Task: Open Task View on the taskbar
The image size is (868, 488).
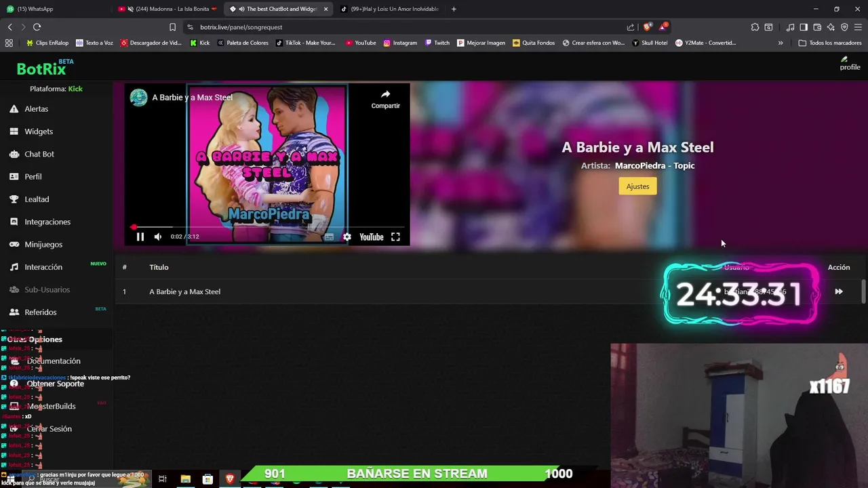Action: (163, 479)
